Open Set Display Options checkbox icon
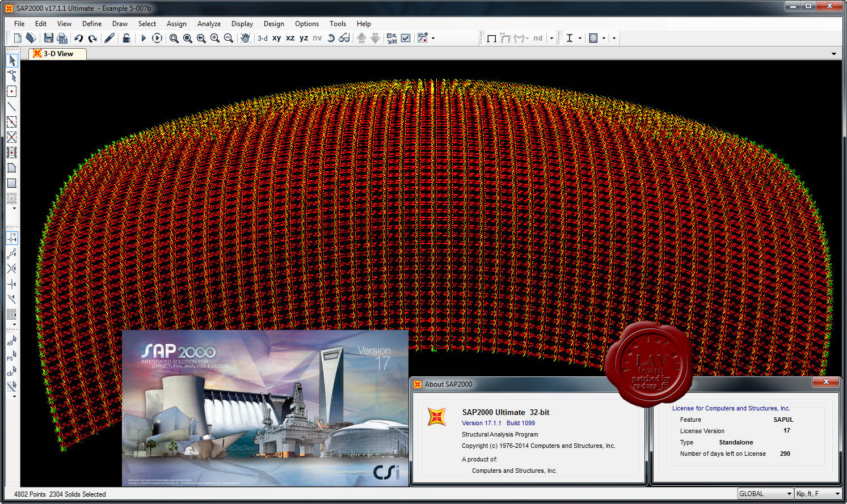Image resolution: width=847 pixels, height=504 pixels. [x=406, y=38]
